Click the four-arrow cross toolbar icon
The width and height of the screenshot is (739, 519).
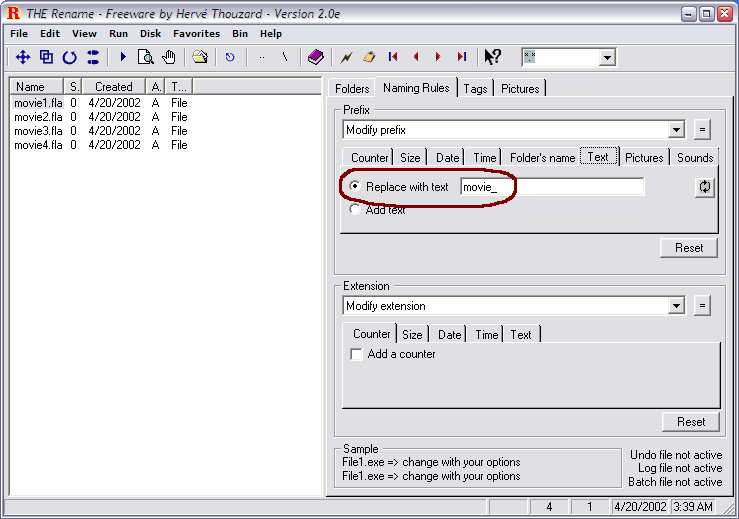[23, 58]
